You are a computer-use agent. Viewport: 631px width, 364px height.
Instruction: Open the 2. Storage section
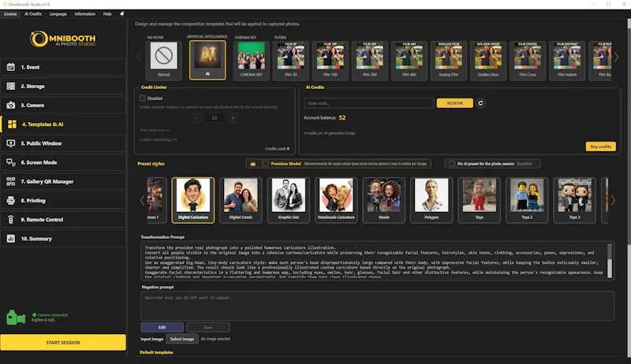tap(63, 86)
